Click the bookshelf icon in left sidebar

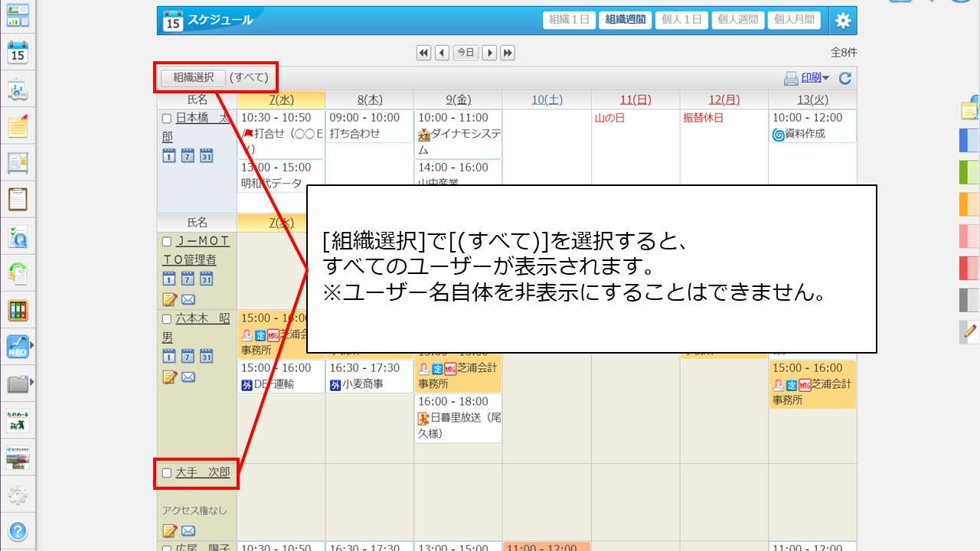pyautogui.click(x=18, y=310)
